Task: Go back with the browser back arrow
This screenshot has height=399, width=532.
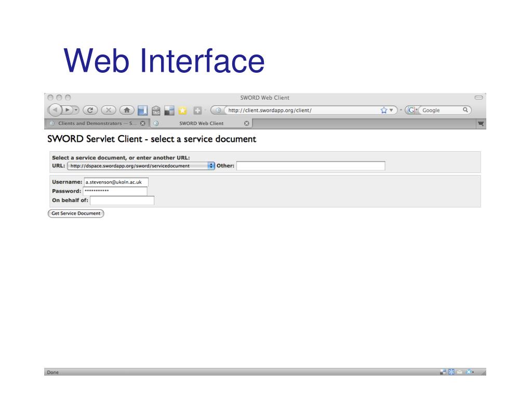Action: 55,110
